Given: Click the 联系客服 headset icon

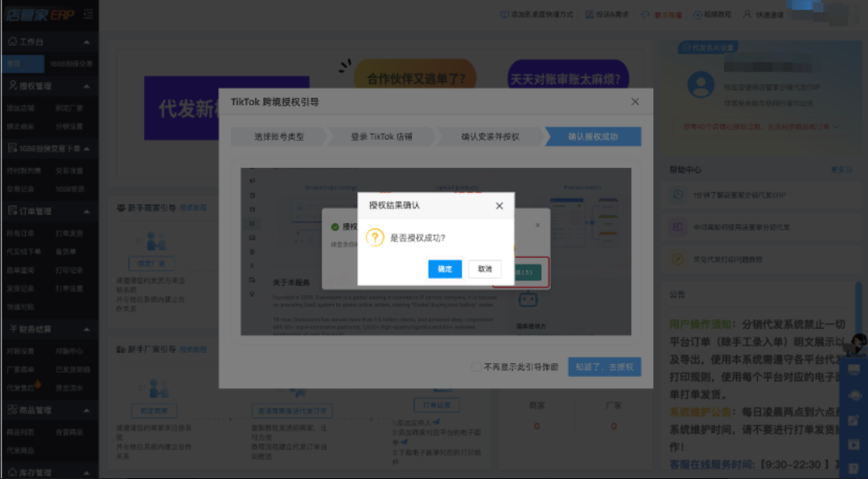Looking at the screenshot, I should [645, 15].
